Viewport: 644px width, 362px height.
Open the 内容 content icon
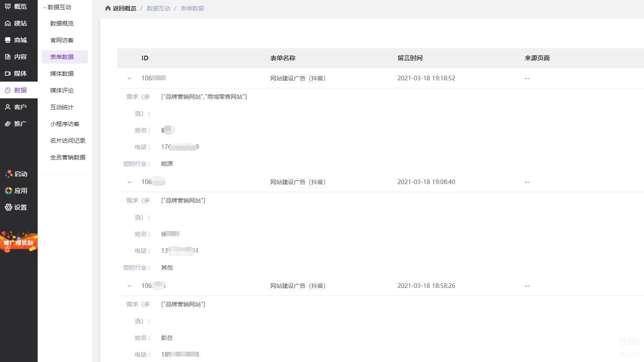pyautogui.click(x=8, y=57)
